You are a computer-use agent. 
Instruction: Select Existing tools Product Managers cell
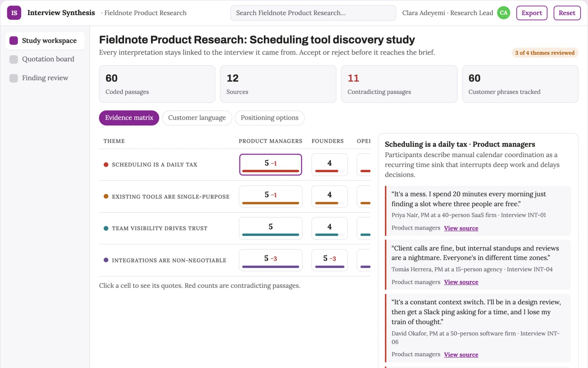(x=270, y=197)
